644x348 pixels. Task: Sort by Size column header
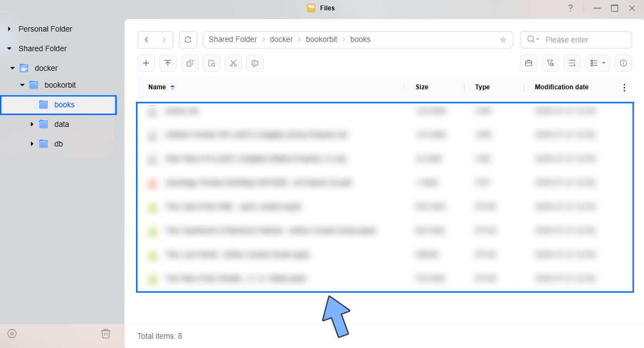coord(422,87)
